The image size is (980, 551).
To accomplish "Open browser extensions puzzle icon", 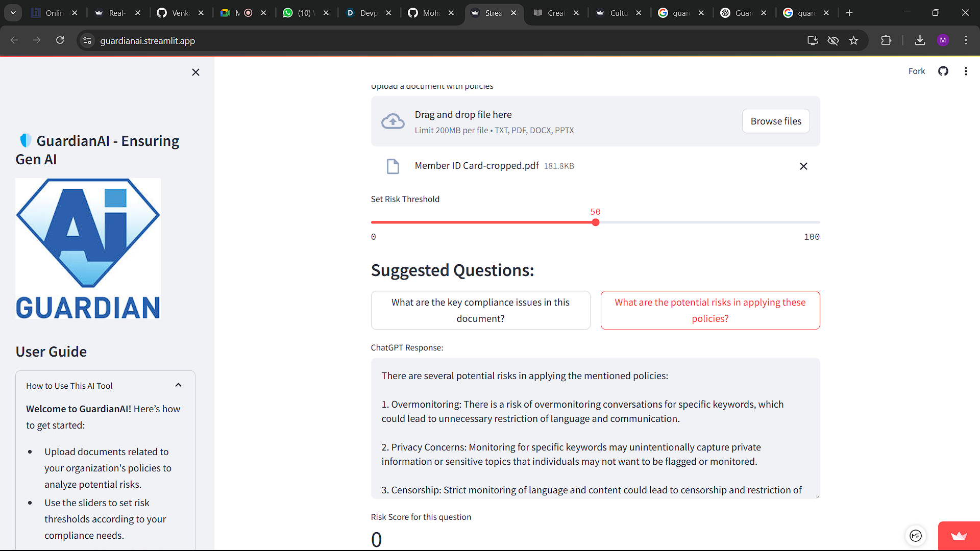I will tap(886, 41).
